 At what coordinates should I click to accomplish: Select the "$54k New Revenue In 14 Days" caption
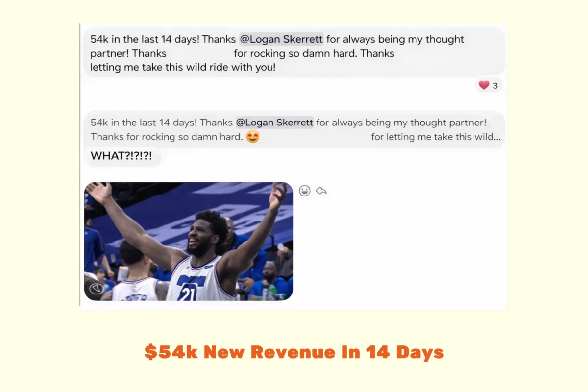(294, 352)
